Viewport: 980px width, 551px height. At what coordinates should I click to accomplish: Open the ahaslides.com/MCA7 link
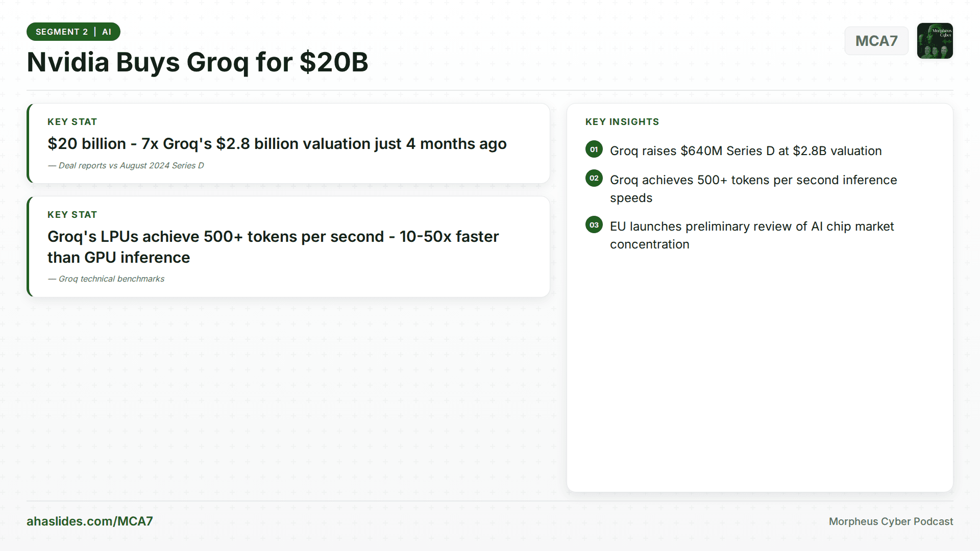(x=90, y=521)
